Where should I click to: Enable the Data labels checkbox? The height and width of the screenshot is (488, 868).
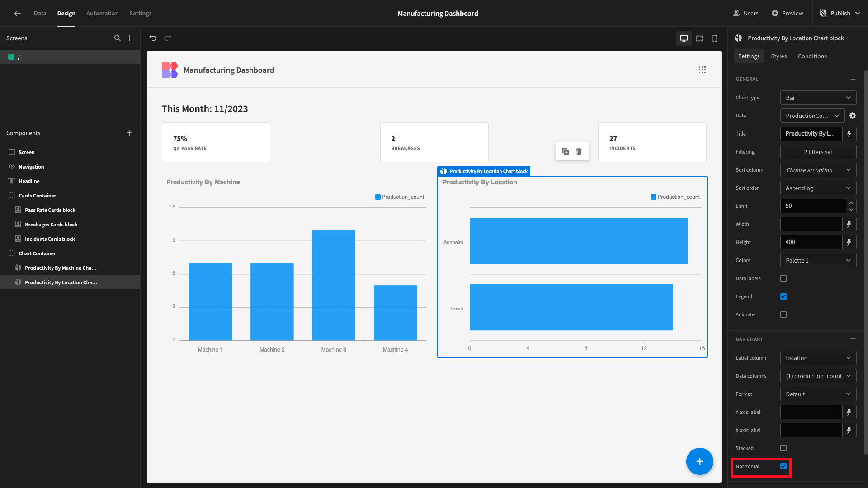[783, 278]
